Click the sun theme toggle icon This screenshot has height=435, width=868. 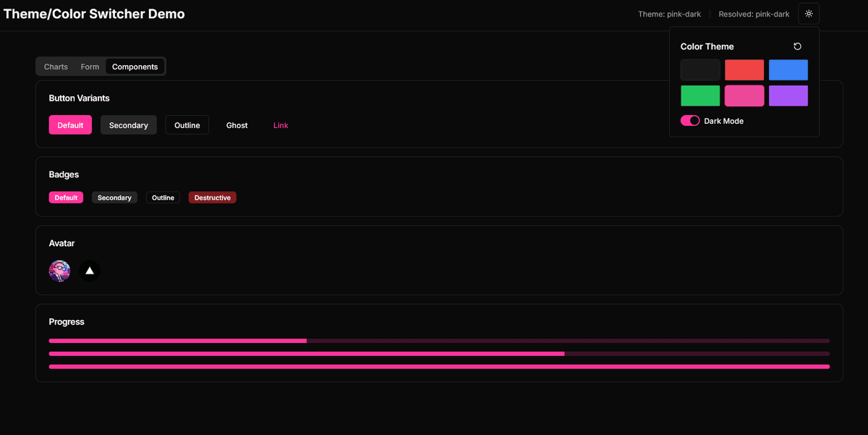click(x=808, y=13)
